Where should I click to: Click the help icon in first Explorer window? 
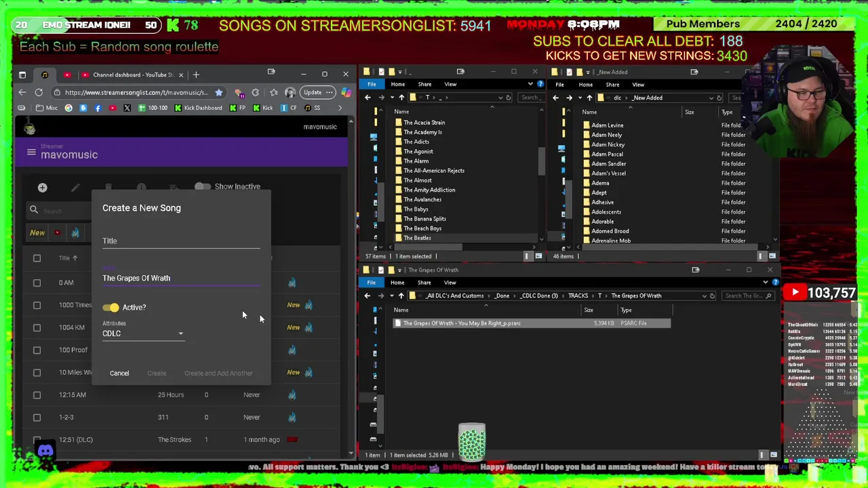[x=540, y=84]
